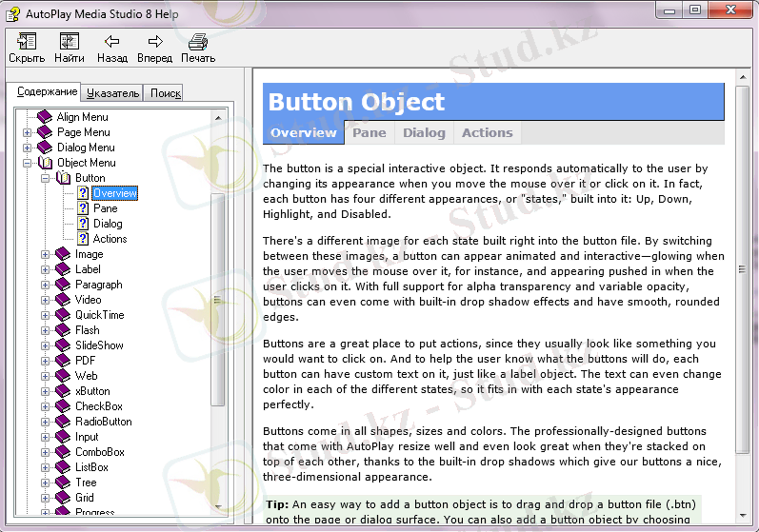759x532 pixels.
Task: Click the purple book icon beside SlideShow
Action: (64, 345)
